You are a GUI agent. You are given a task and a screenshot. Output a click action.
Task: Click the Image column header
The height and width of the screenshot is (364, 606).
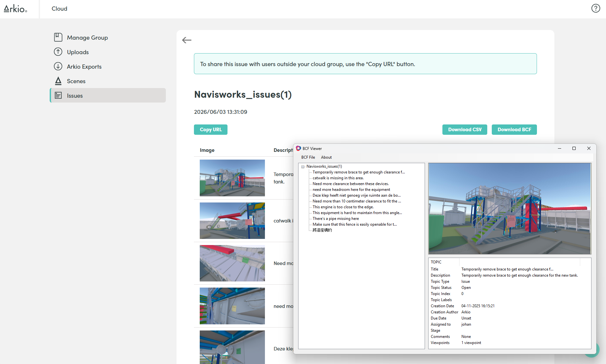point(207,150)
